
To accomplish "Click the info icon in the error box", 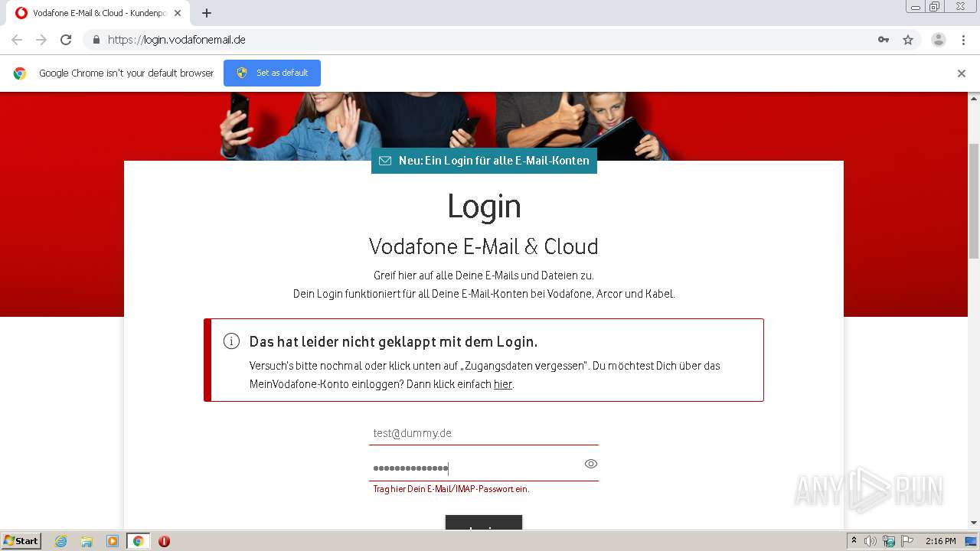I will coord(231,341).
